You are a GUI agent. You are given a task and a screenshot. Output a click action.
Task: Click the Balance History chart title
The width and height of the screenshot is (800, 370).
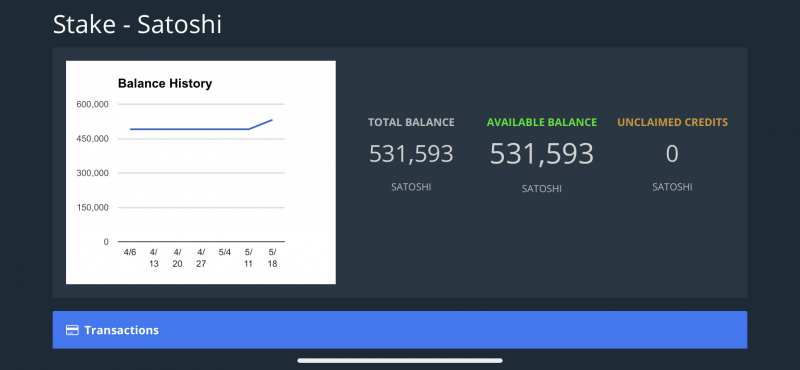pyautogui.click(x=165, y=83)
